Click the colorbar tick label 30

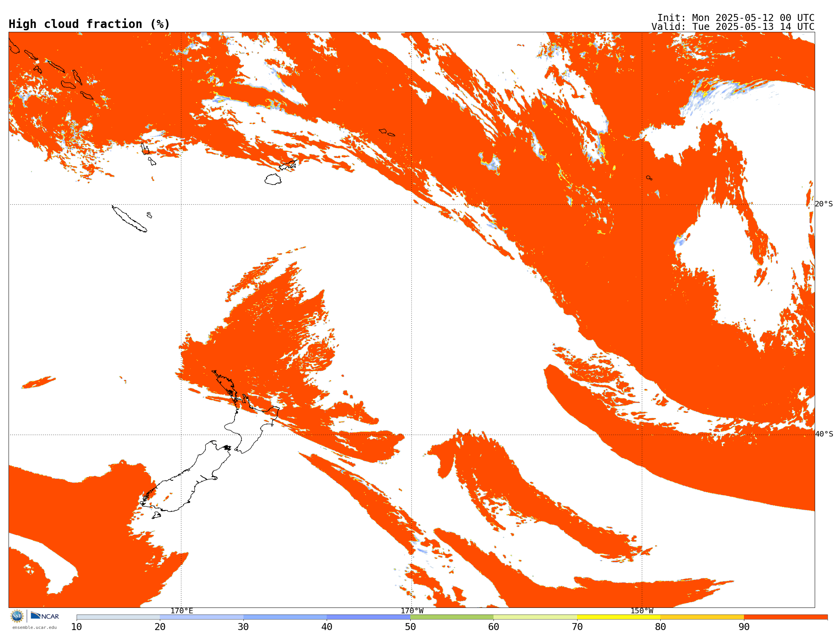click(243, 627)
